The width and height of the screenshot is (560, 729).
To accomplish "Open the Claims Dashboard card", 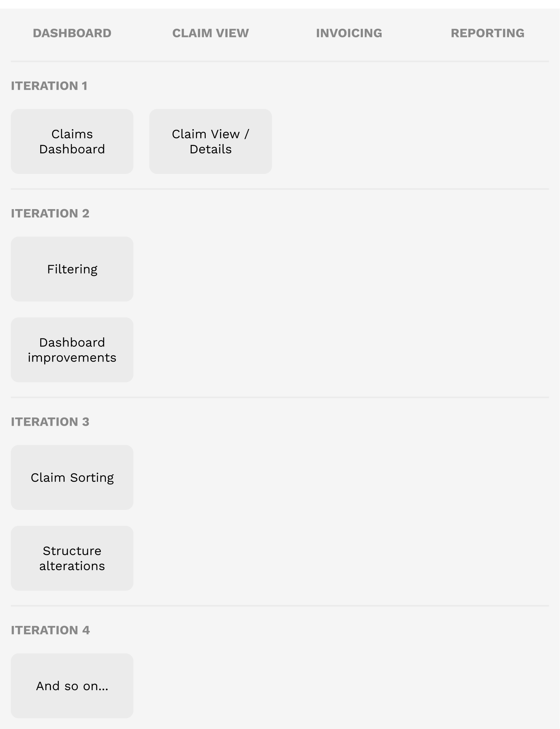I will click(x=72, y=142).
